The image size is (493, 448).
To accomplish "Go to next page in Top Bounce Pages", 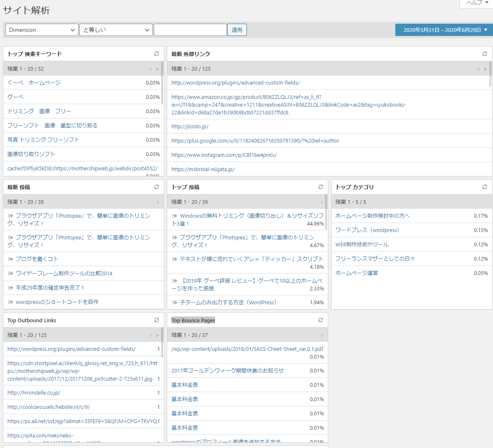I will tap(322, 335).
